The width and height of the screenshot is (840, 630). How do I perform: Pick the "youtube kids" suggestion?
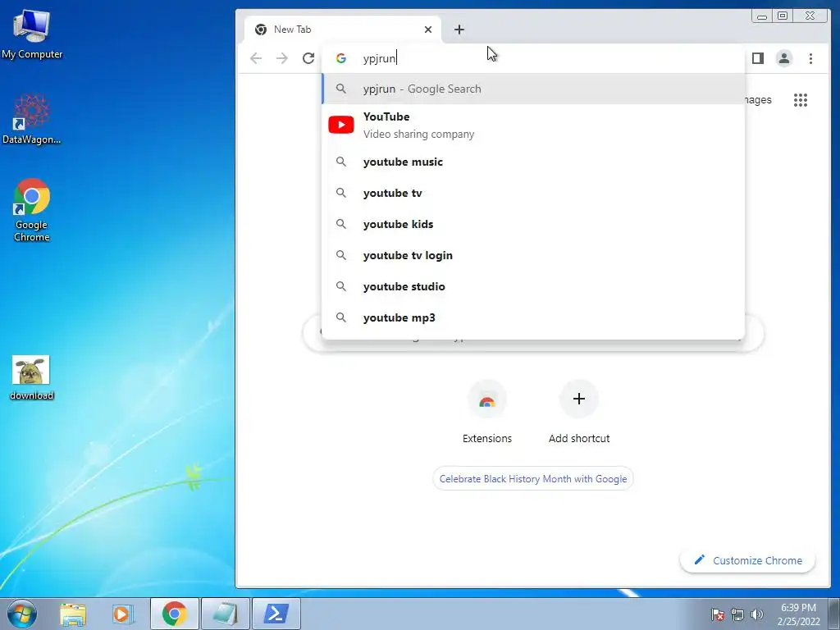(x=533, y=224)
